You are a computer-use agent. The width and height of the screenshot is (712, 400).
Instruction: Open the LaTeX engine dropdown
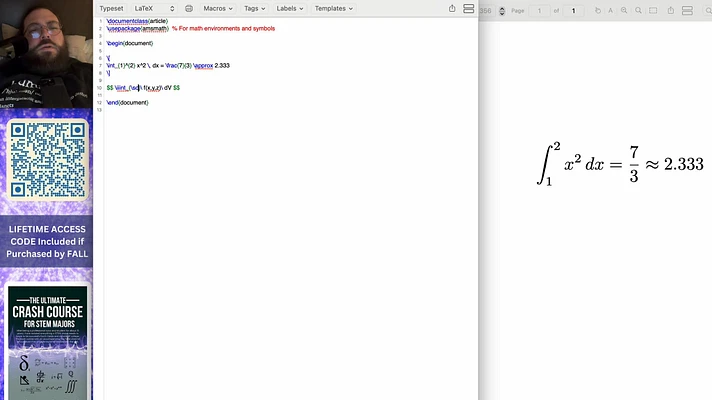[x=154, y=9]
